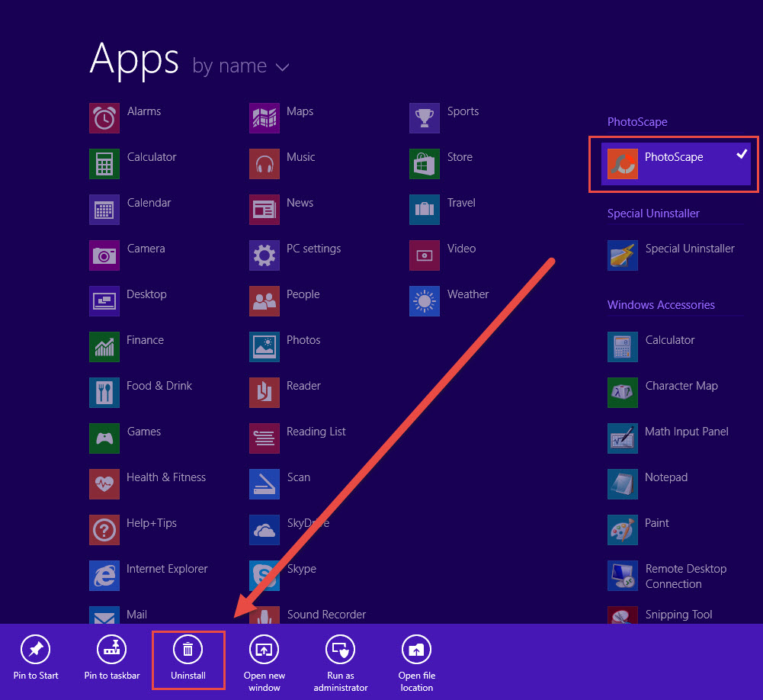Viewport: 763px width, 700px height.
Task: Open the Calendar app icon
Action: [104, 210]
